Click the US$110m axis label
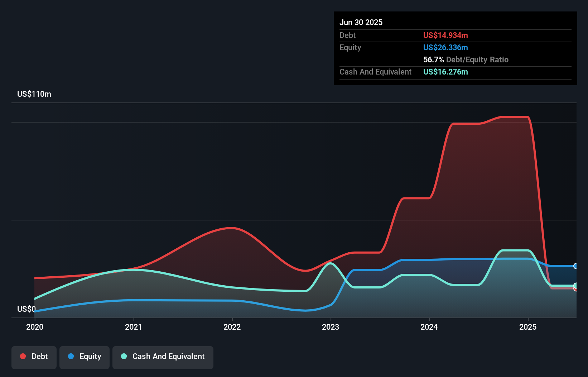This screenshot has height=377, width=588. point(34,94)
